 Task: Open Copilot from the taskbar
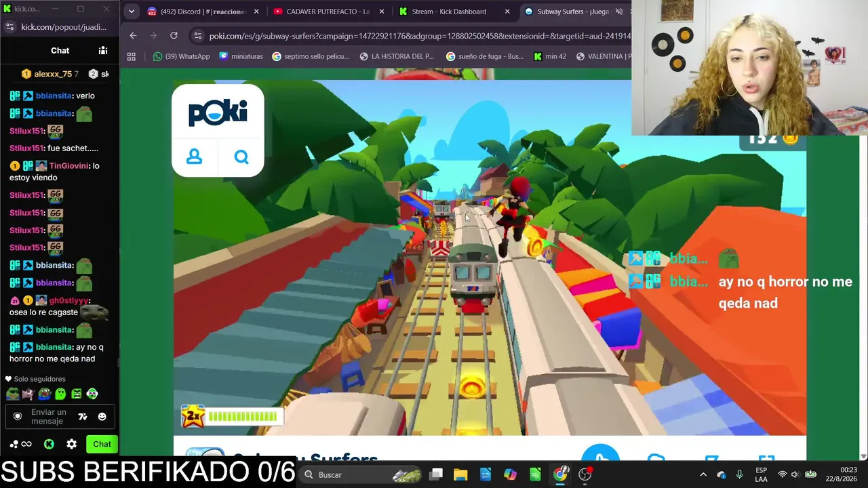pos(510,474)
